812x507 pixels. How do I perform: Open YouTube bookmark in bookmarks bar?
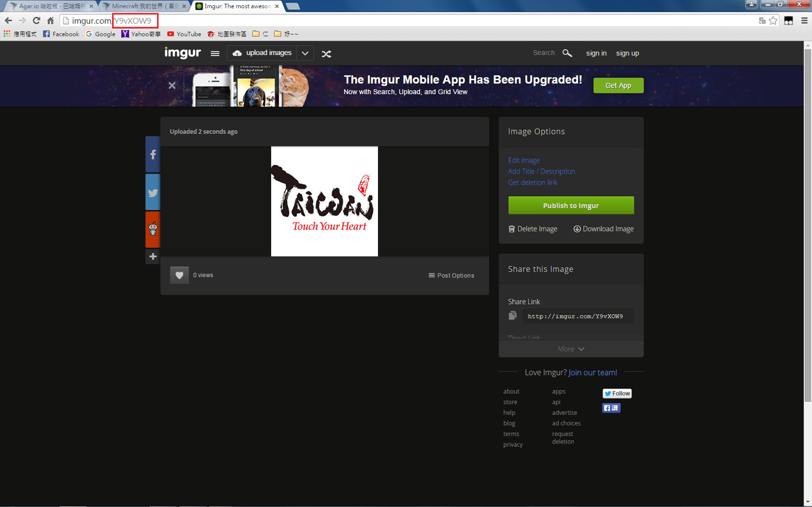point(184,34)
